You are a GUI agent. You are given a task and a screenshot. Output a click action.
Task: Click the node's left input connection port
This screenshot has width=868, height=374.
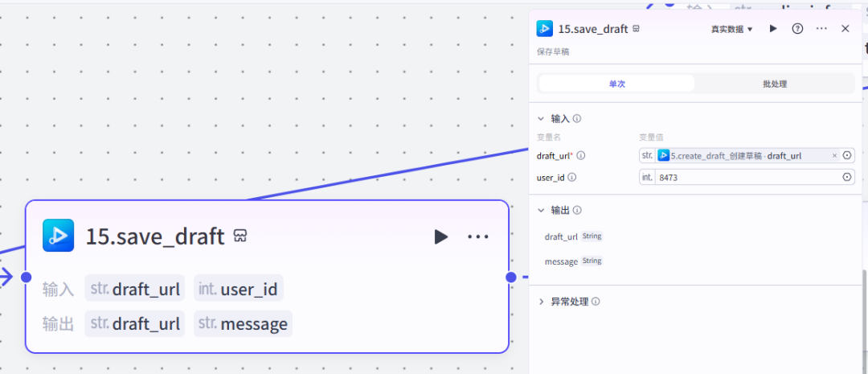pos(26,277)
